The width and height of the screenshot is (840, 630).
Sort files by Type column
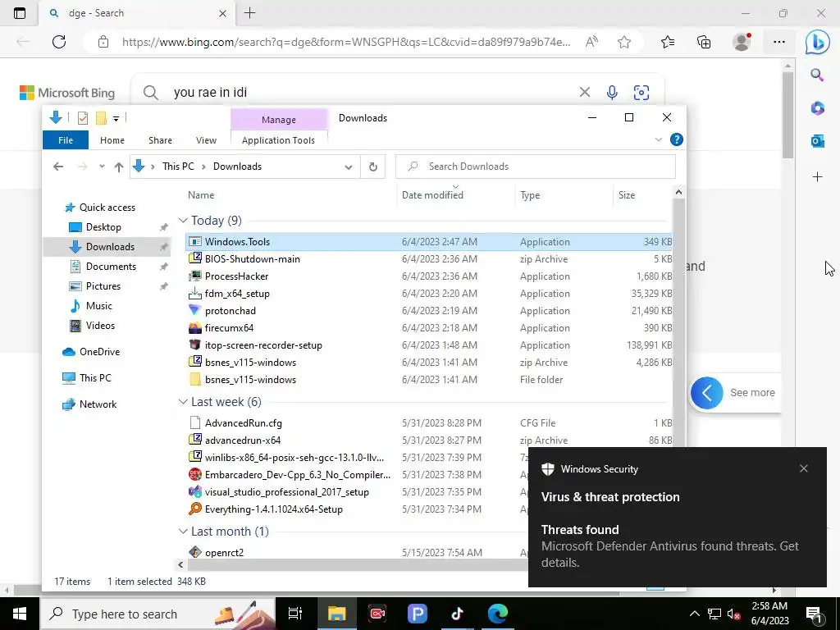(530, 195)
